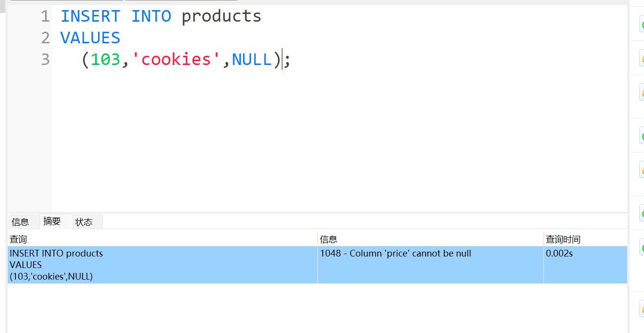Screen dimensions: 644x333
Task: Click the NULL keyword in the editor
Action: pos(252,60)
